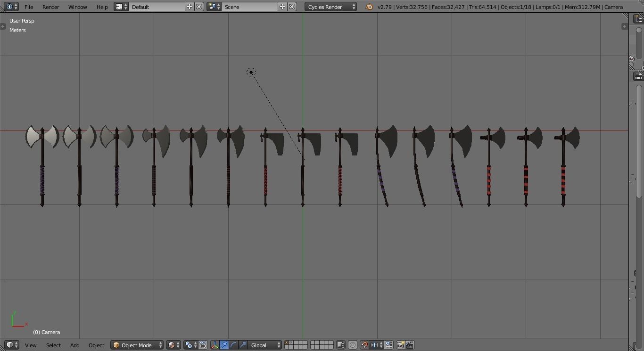Open the Cycles Render engine dropdown
The width and height of the screenshot is (644, 351).
[x=330, y=7]
